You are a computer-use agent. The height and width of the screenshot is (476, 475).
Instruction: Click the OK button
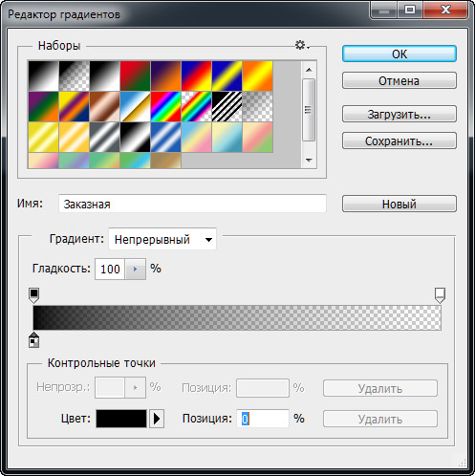tap(399, 54)
